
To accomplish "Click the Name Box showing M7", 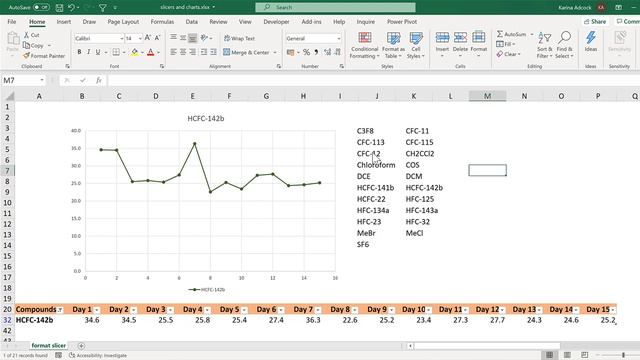I will pyautogui.click(x=23, y=80).
